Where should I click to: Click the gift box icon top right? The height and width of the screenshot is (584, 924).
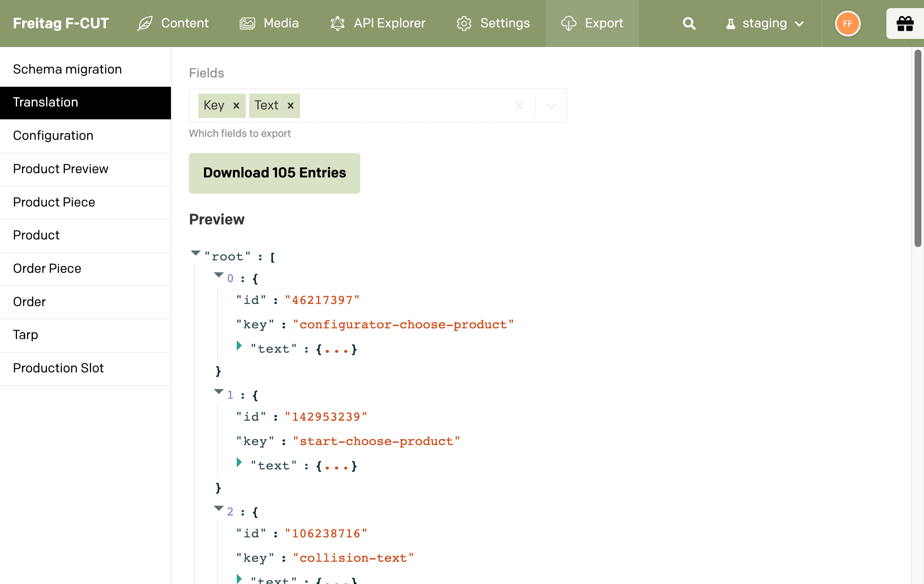(x=905, y=23)
